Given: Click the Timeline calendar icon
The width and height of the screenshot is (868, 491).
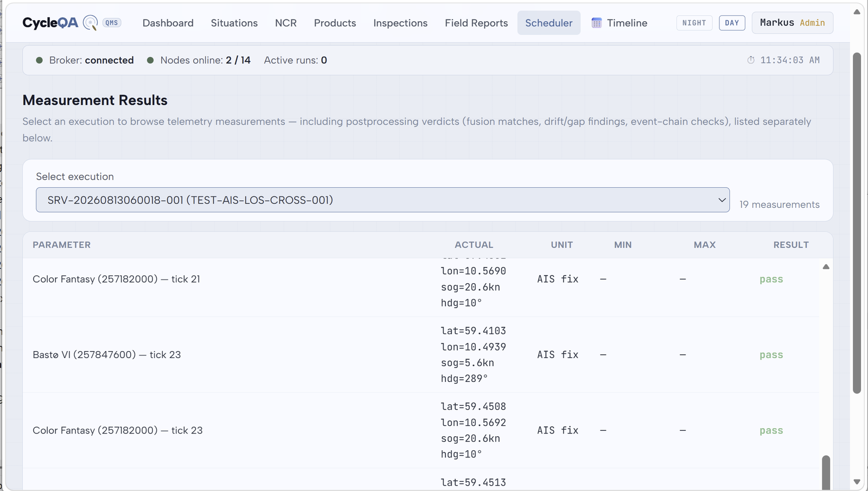Looking at the screenshot, I should 596,23.
